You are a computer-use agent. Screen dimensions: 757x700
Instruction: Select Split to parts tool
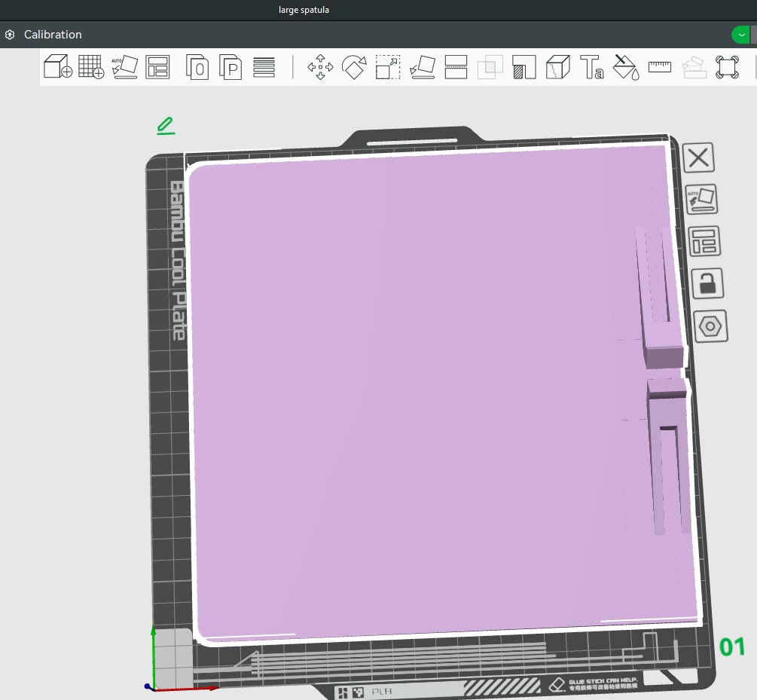click(230, 66)
